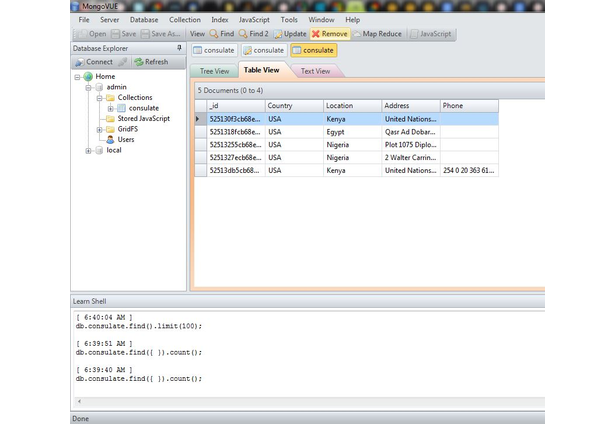Image resolution: width=615 pixels, height=424 pixels.
Task: Click the red Remove X icon
Action: pos(315,34)
